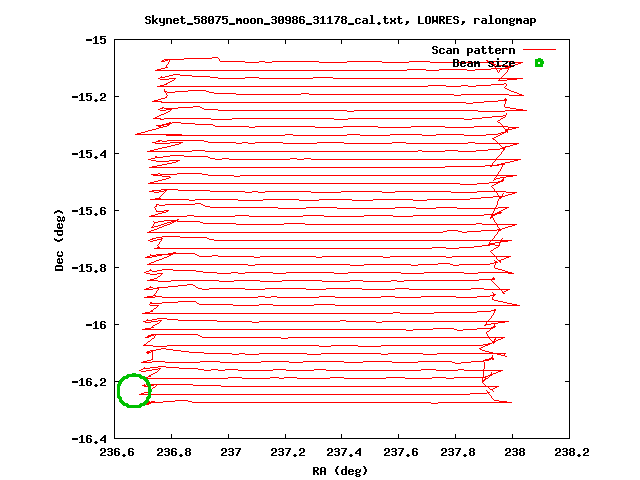Click the 'Dec (deg)' axis label

tap(59, 240)
